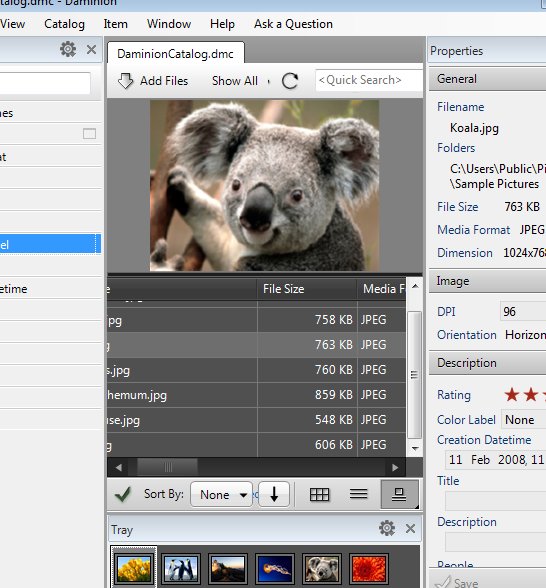Screen dimensions: 546x588
Task: Open the Catalog menu
Action: (64, 24)
